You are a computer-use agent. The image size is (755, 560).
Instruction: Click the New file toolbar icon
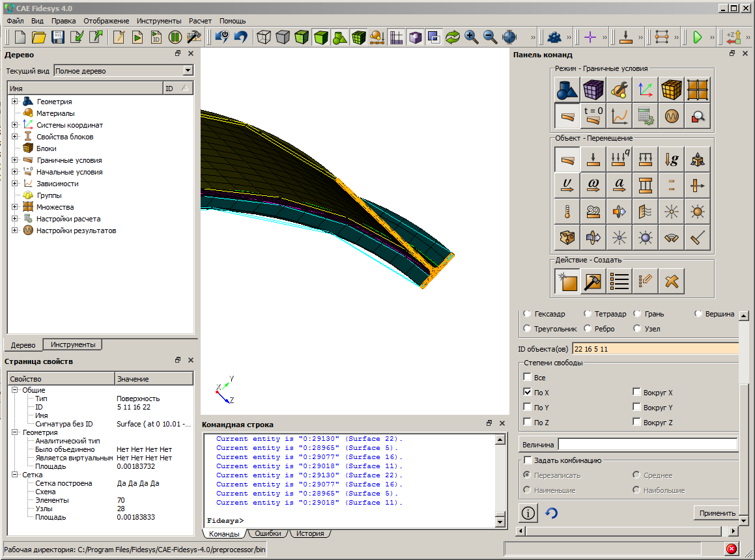tap(20, 37)
